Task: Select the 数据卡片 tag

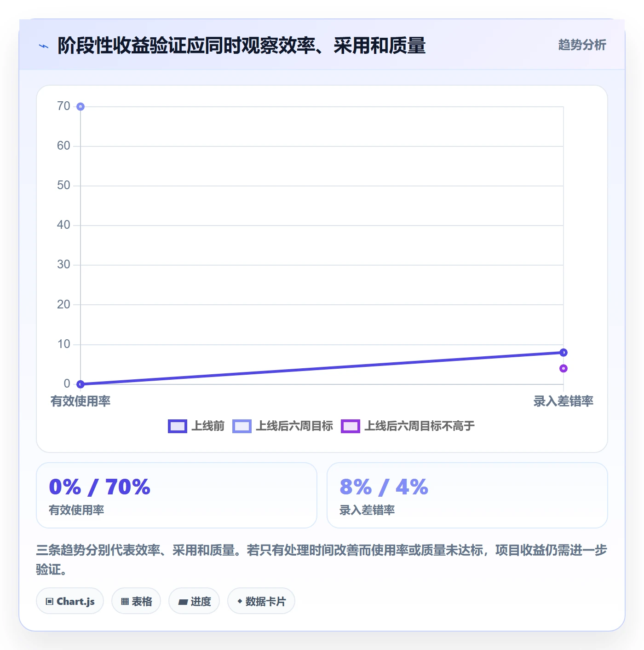Action: tap(261, 601)
